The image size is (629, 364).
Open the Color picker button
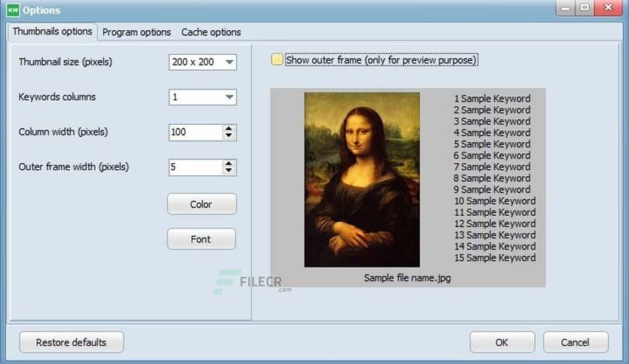202,204
